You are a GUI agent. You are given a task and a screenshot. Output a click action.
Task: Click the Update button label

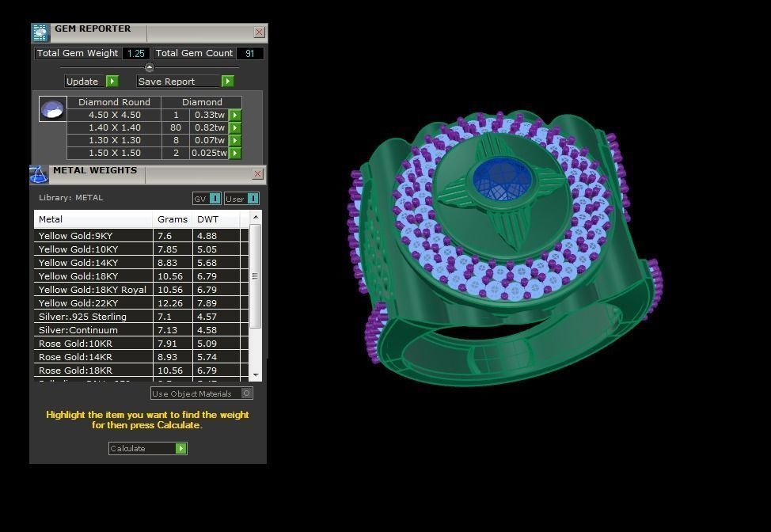click(82, 82)
